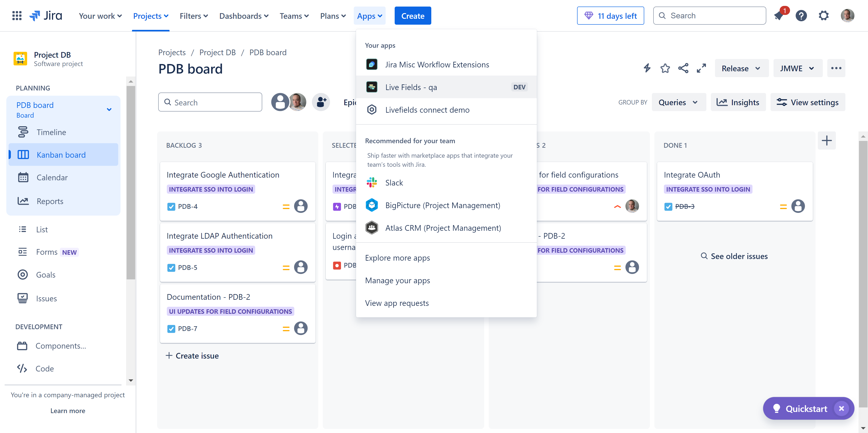Expand the Teams menu

coord(294,16)
